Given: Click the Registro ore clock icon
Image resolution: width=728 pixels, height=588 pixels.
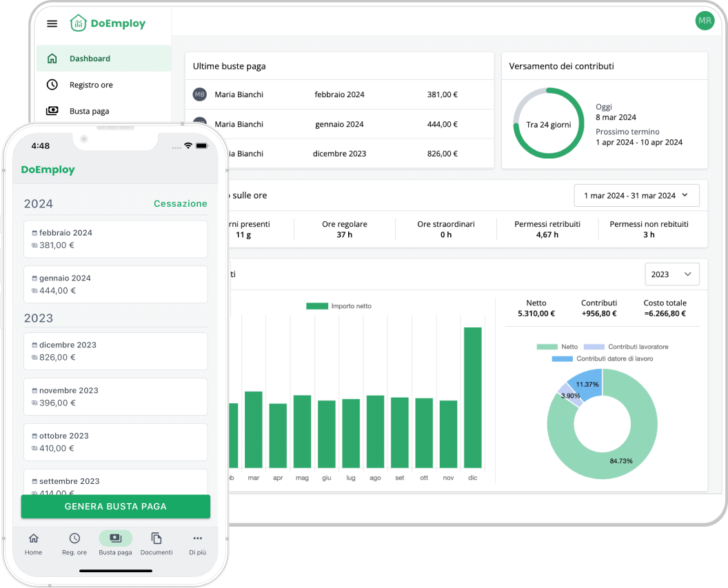Looking at the screenshot, I should [x=52, y=85].
